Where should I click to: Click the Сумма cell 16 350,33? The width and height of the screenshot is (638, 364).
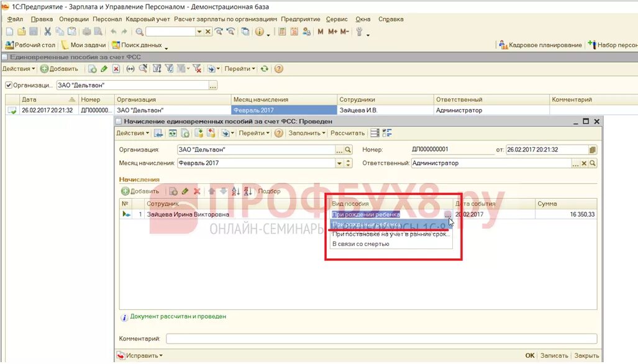[565, 215]
